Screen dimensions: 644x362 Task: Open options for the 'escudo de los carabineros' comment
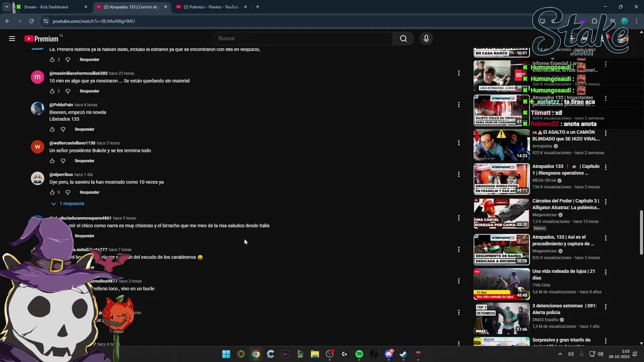tap(458, 249)
